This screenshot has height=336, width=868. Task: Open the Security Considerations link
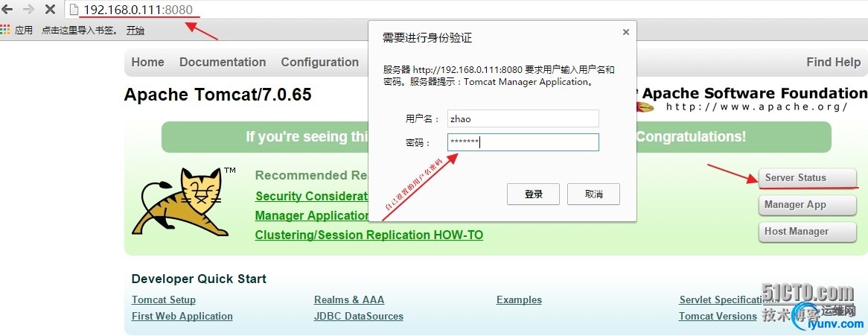[x=312, y=196]
